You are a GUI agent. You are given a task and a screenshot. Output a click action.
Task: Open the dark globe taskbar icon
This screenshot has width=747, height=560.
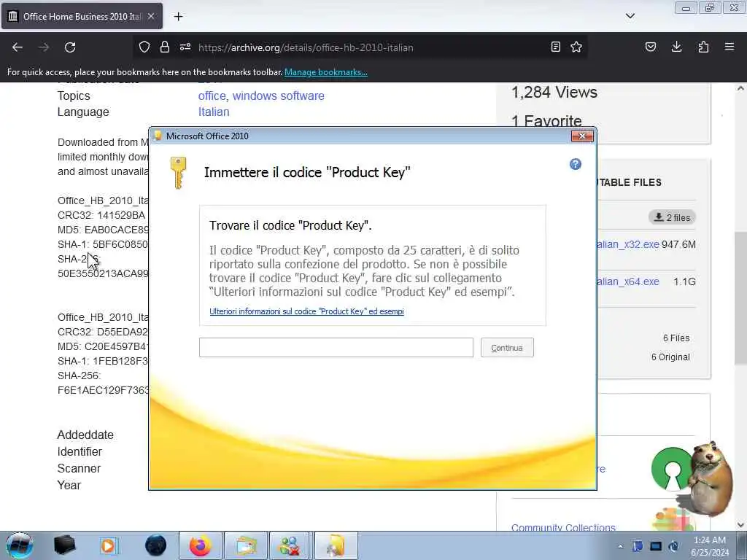click(156, 545)
